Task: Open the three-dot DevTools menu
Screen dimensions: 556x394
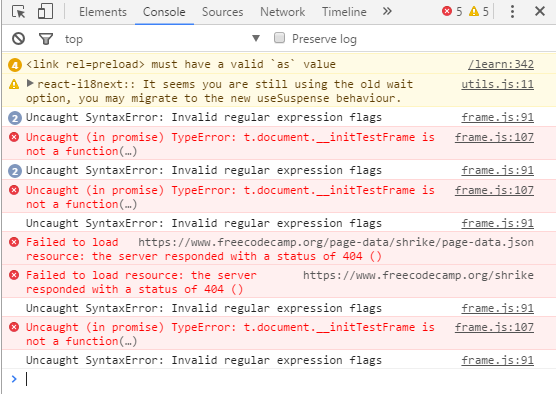Action: (512, 12)
